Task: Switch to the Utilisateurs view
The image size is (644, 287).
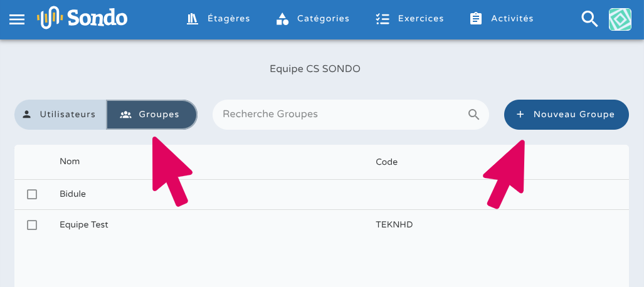Action: pos(61,115)
